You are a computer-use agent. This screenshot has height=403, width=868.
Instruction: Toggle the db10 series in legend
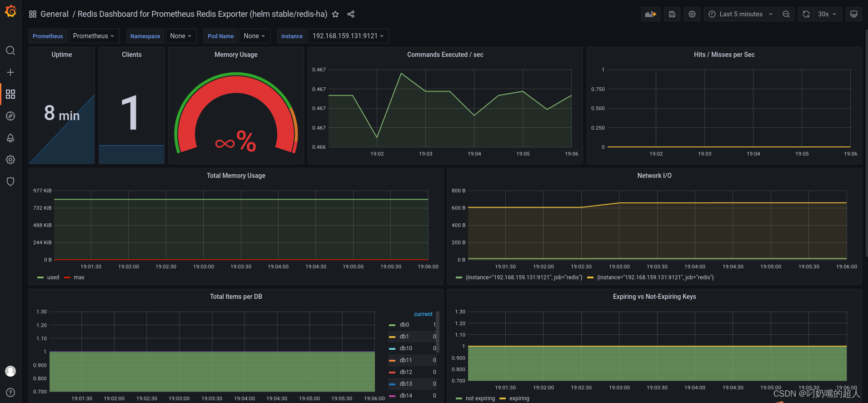pos(406,348)
